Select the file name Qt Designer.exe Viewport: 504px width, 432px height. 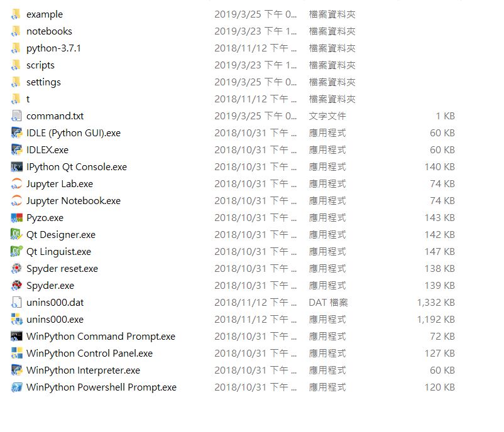[x=61, y=235]
